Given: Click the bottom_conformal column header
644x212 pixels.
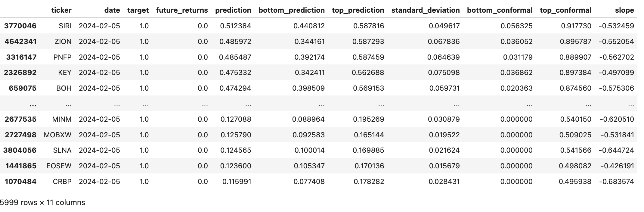Looking at the screenshot, I should pos(500,10).
